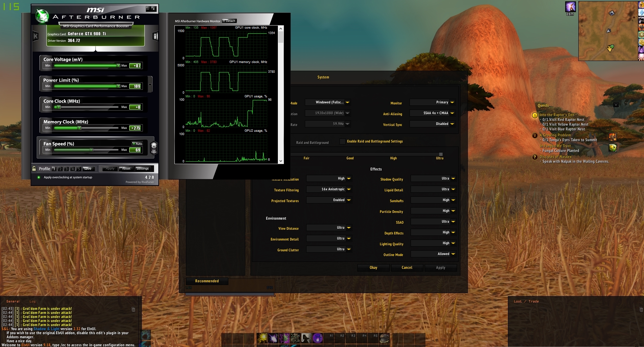Click Cancel in the System settings dialog
Image resolution: width=644 pixels, height=347 pixels.
point(407,267)
